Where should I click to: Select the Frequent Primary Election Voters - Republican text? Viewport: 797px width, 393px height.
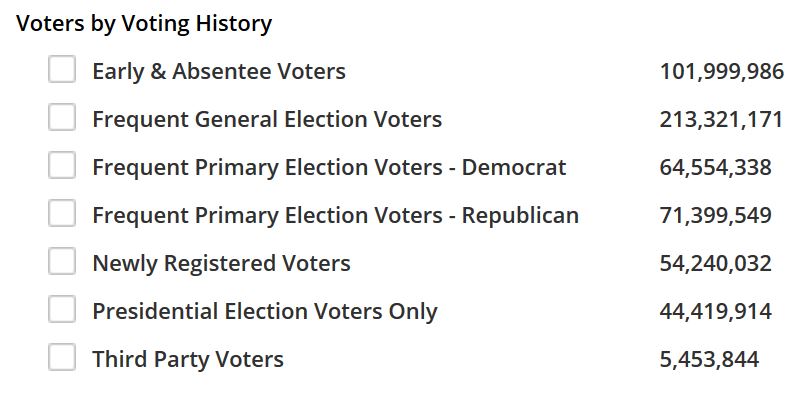335,216
